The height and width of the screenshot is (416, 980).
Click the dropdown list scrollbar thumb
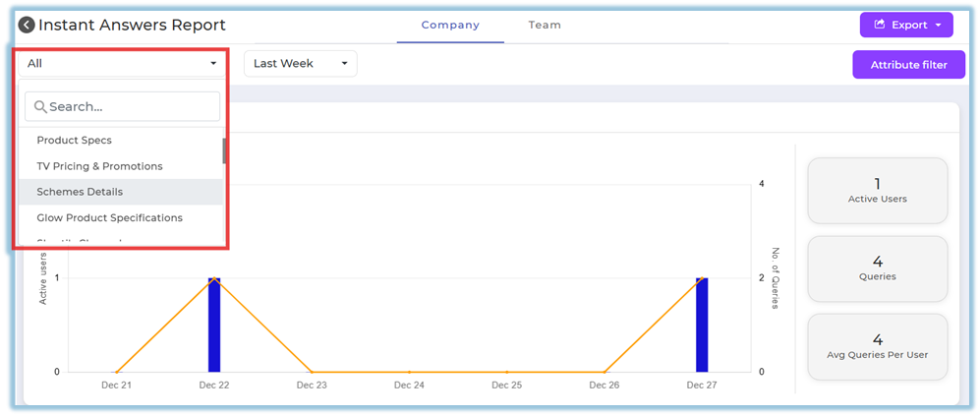click(224, 150)
